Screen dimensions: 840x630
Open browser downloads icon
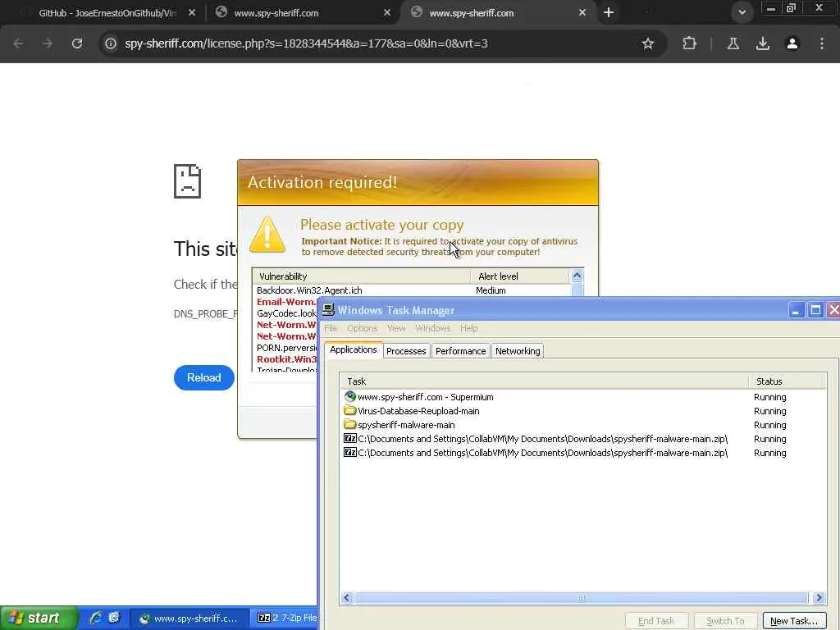(762, 44)
